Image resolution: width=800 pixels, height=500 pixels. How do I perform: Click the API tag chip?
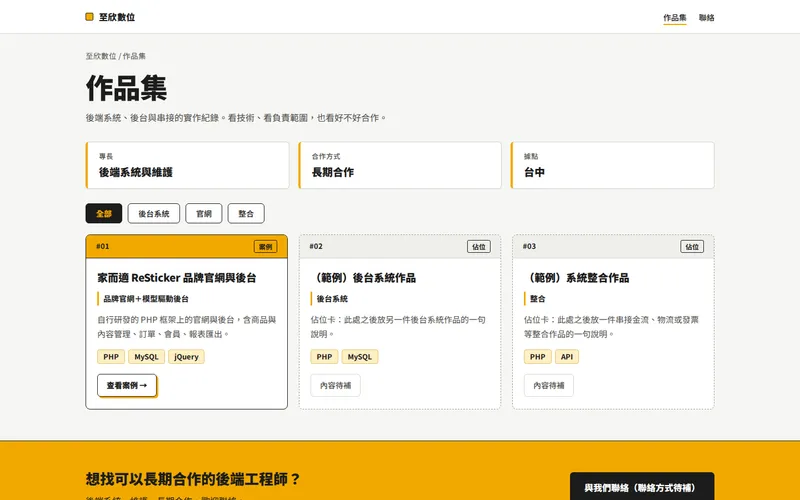pyautogui.click(x=567, y=357)
